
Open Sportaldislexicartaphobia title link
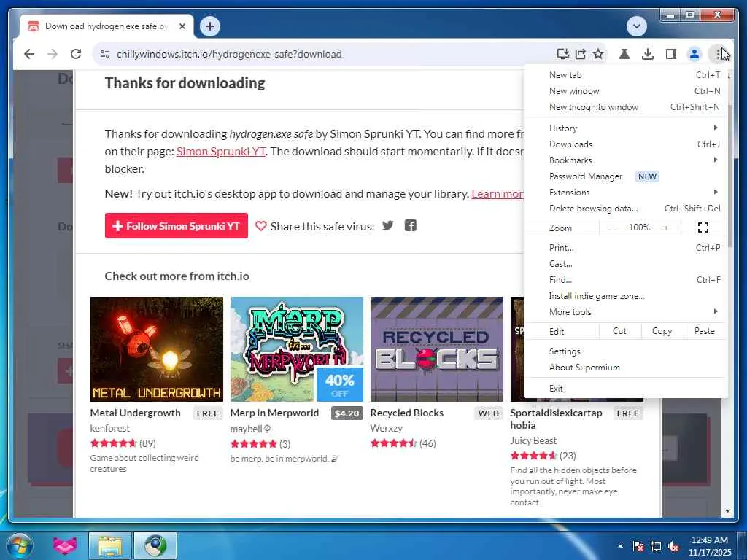(x=556, y=419)
